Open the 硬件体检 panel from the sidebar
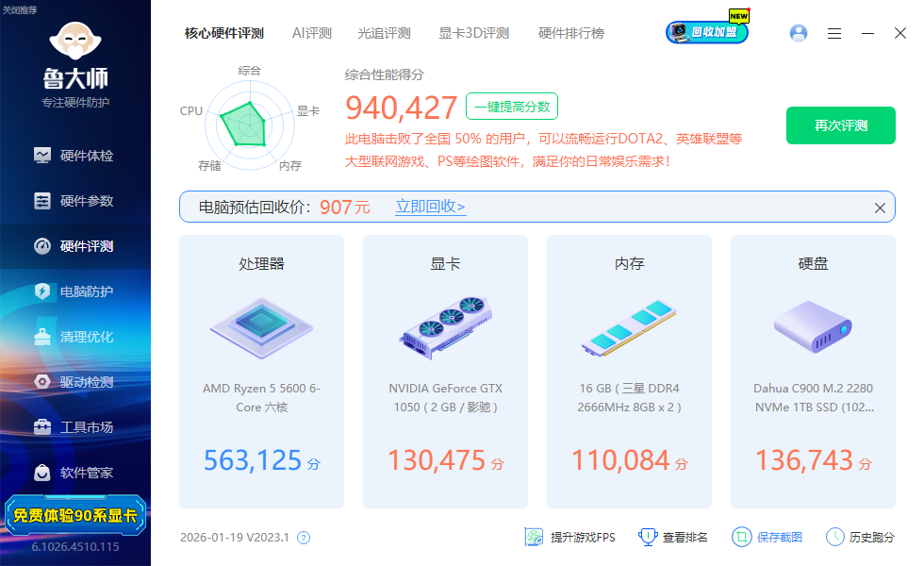The width and height of the screenshot is (924, 566). 75,156
